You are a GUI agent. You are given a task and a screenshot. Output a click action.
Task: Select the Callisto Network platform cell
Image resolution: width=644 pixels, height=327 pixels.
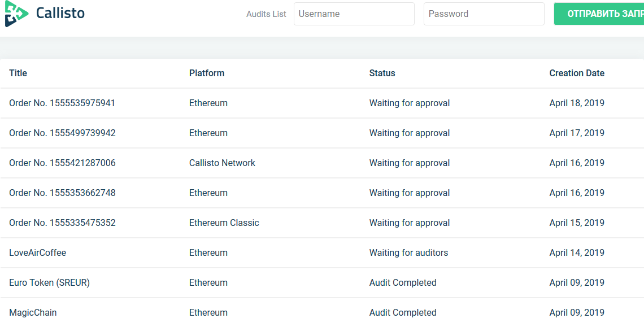(x=222, y=163)
